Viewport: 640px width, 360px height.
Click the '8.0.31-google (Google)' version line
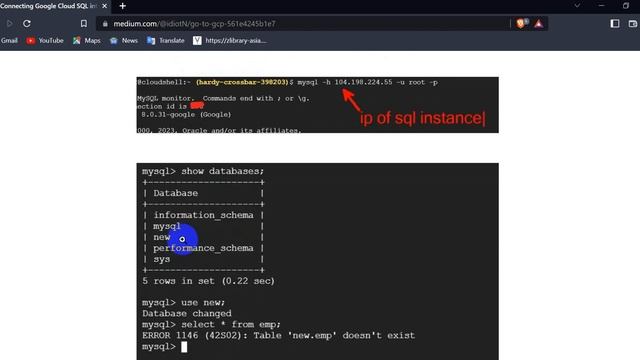click(x=186, y=114)
